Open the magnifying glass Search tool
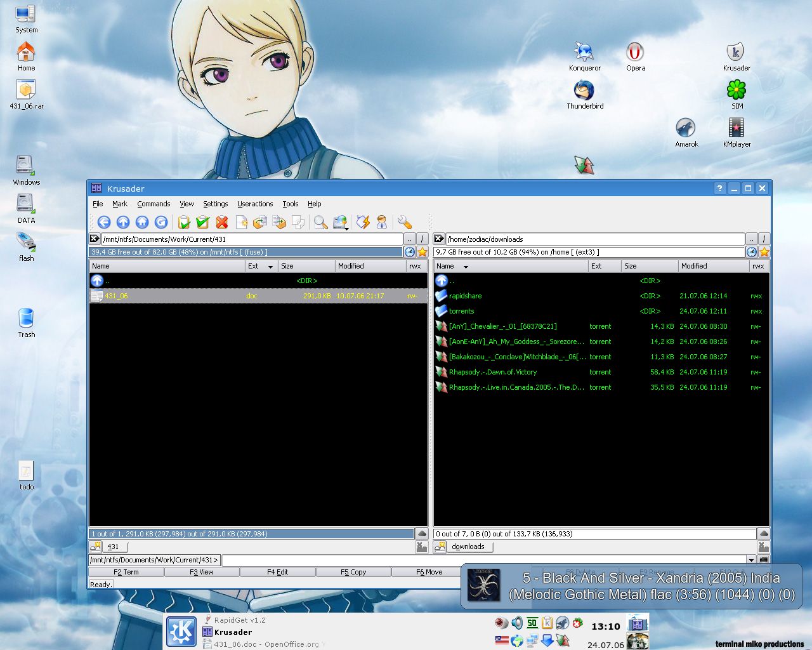This screenshot has width=812, height=650. [321, 222]
